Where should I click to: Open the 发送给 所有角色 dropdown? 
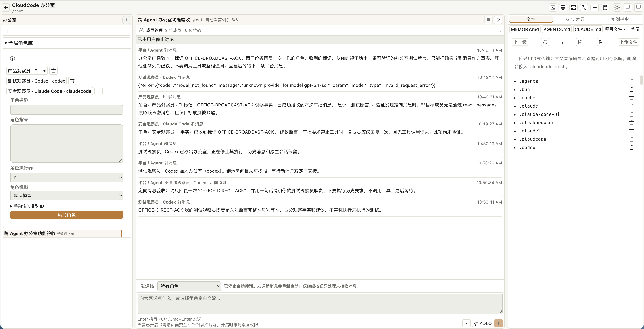(189, 286)
